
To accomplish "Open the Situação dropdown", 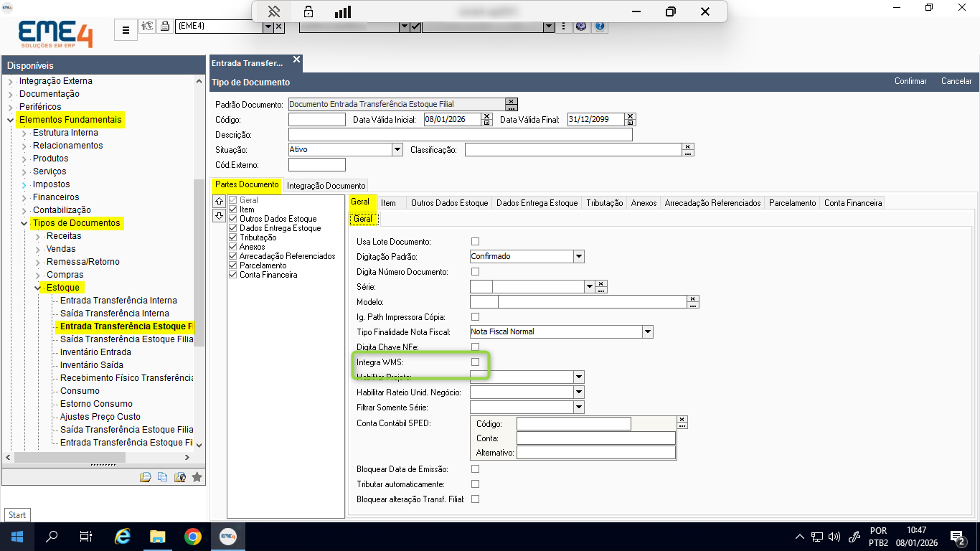I will [397, 149].
